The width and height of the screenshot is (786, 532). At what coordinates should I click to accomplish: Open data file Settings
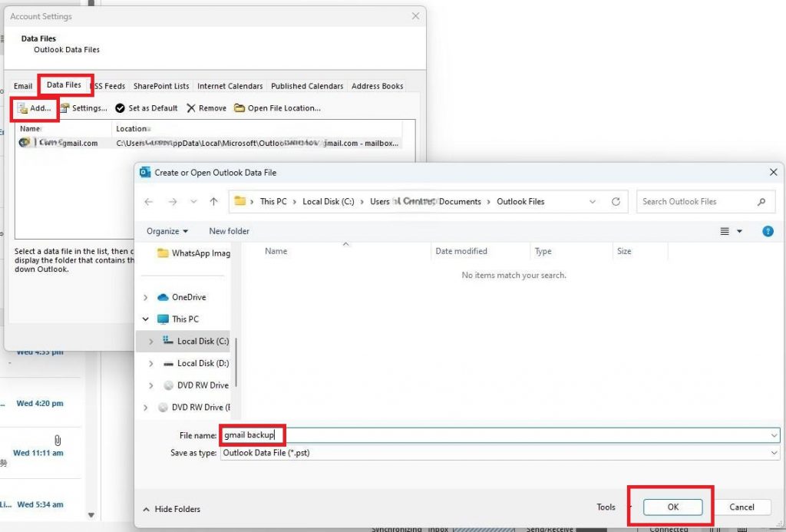84,107
